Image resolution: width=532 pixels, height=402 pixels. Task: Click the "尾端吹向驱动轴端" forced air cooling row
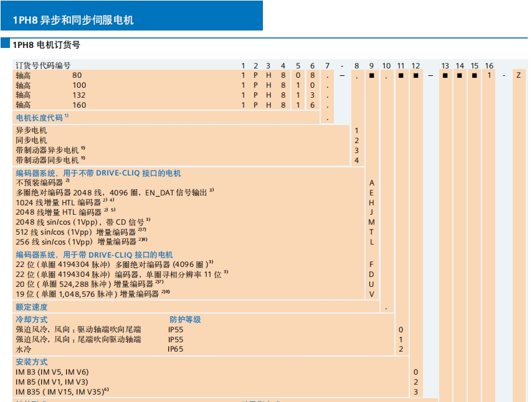click(x=78, y=339)
